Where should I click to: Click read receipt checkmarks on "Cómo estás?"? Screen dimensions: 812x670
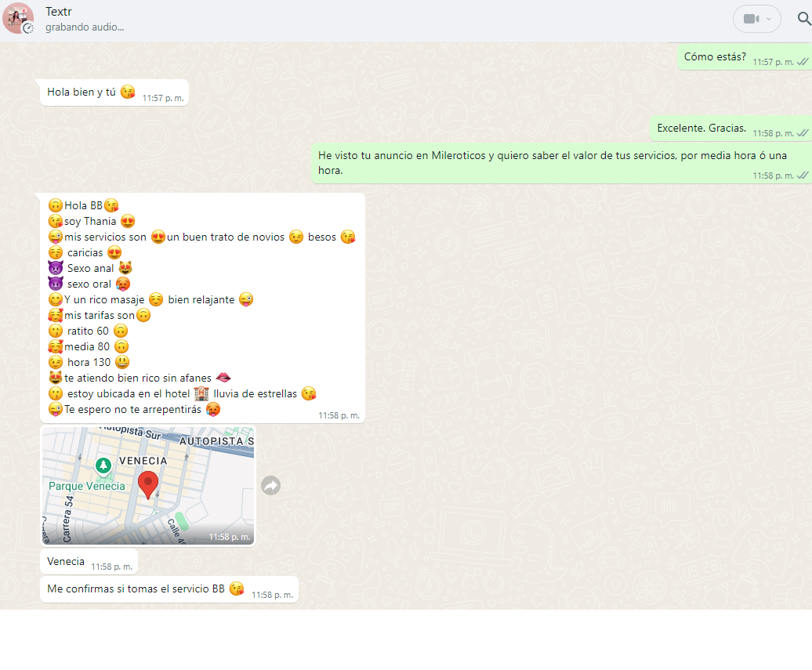[803, 61]
